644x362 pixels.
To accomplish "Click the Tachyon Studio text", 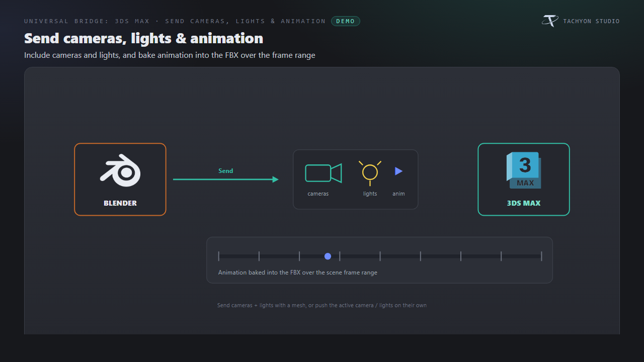I will pos(591,21).
